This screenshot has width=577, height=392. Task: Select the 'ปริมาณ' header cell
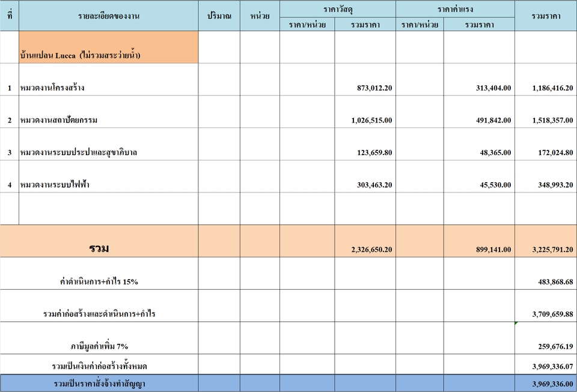(x=219, y=16)
